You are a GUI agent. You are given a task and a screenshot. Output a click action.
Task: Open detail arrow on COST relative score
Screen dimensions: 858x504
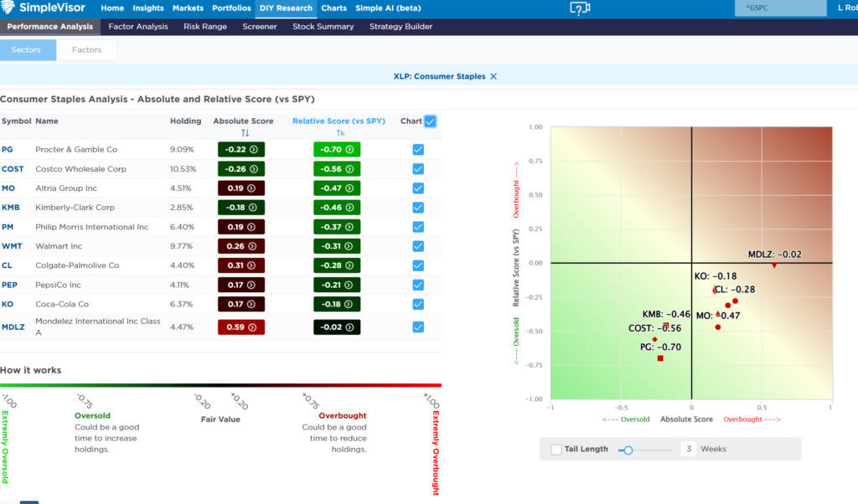[x=349, y=169]
